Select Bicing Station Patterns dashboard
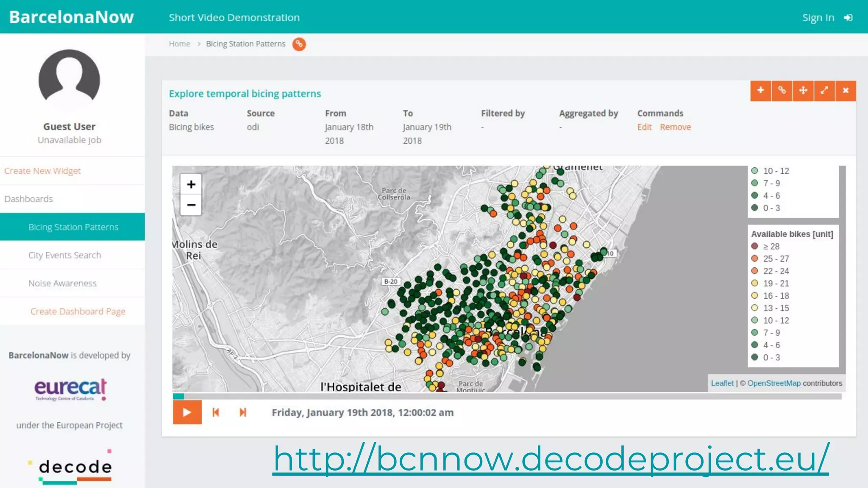 pos(72,227)
